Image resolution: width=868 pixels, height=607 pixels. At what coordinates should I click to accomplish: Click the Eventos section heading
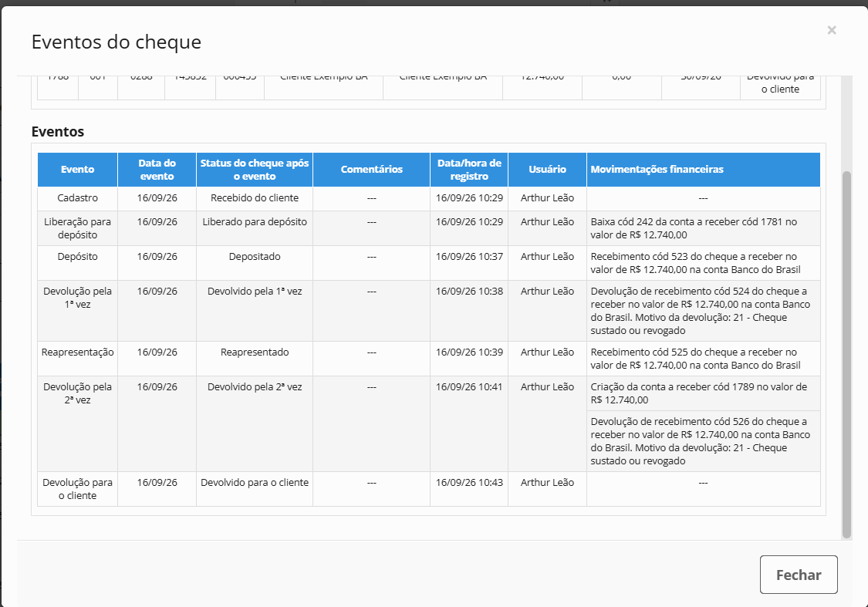click(58, 132)
